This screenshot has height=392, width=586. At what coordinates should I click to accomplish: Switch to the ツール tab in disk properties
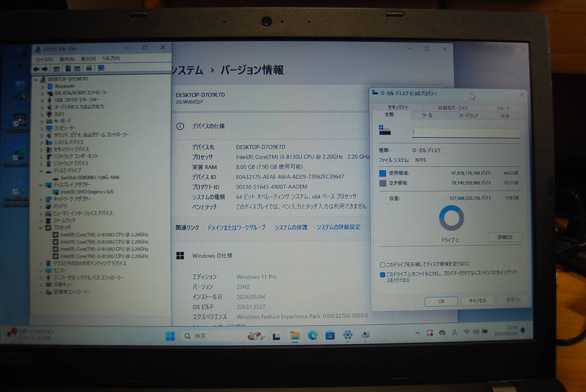427,116
